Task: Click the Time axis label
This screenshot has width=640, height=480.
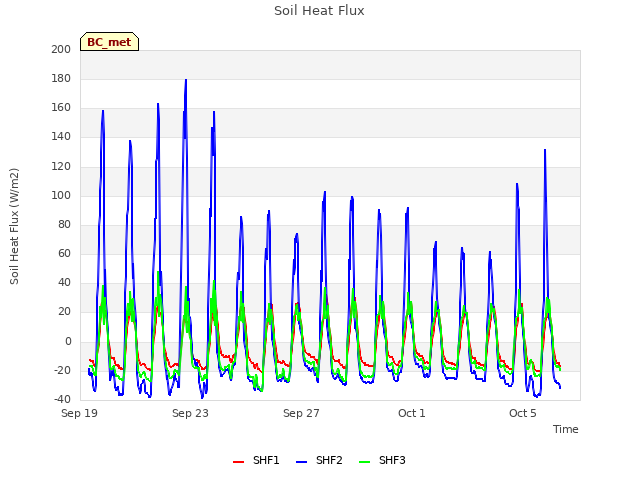Action: pos(565,429)
